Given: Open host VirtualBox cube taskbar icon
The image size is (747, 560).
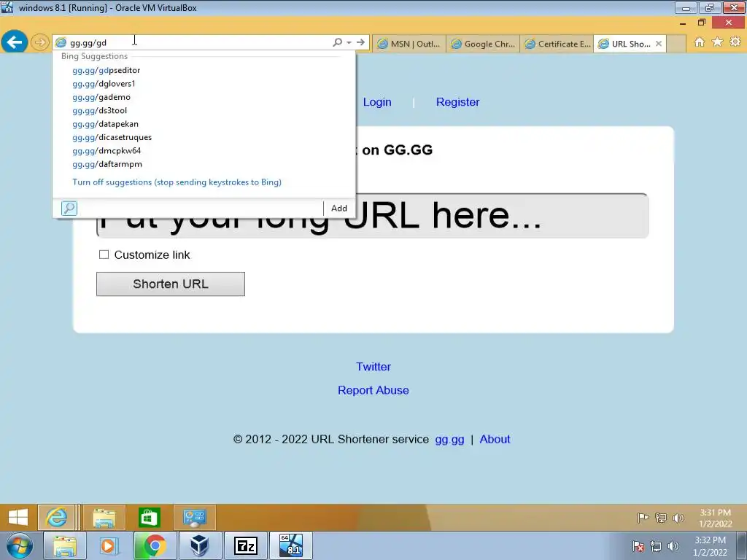Looking at the screenshot, I should [199, 545].
